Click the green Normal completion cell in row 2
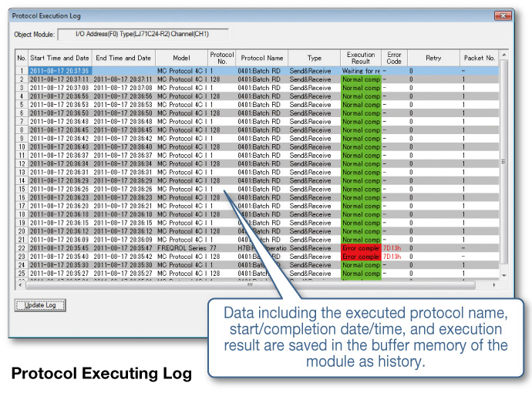 361,79
